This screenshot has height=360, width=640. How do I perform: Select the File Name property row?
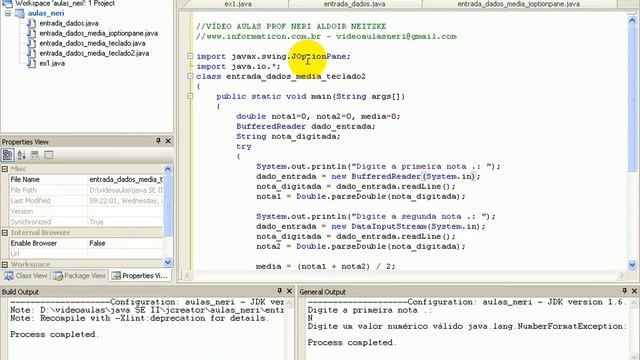tap(86, 180)
